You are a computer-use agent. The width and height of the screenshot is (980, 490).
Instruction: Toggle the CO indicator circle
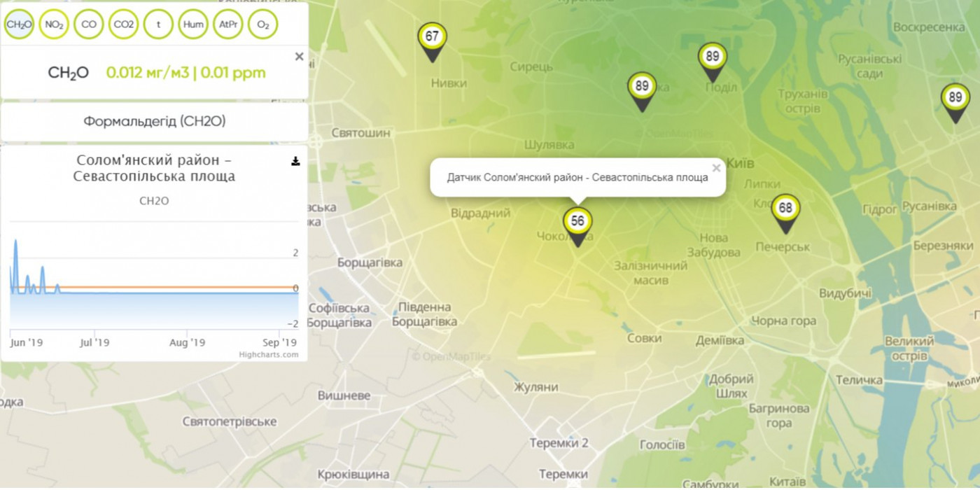(x=89, y=24)
